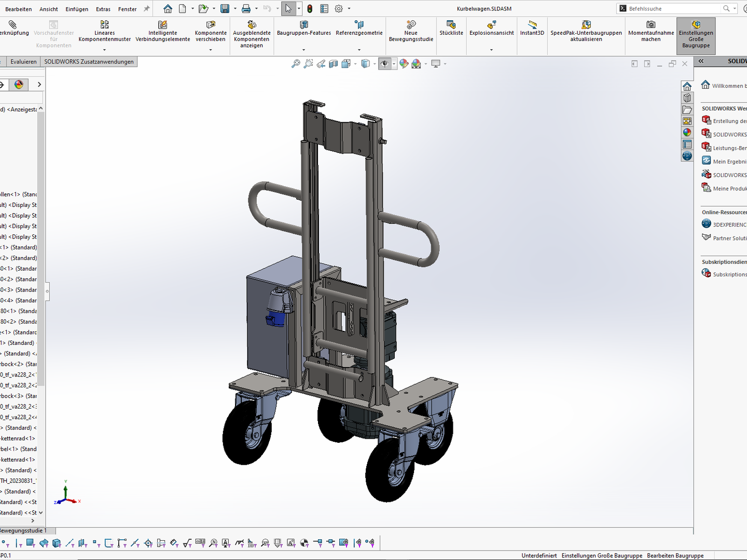This screenshot has width=747, height=560.
Task: Open the Ansicht menu
Action: (x=49, y=9)
